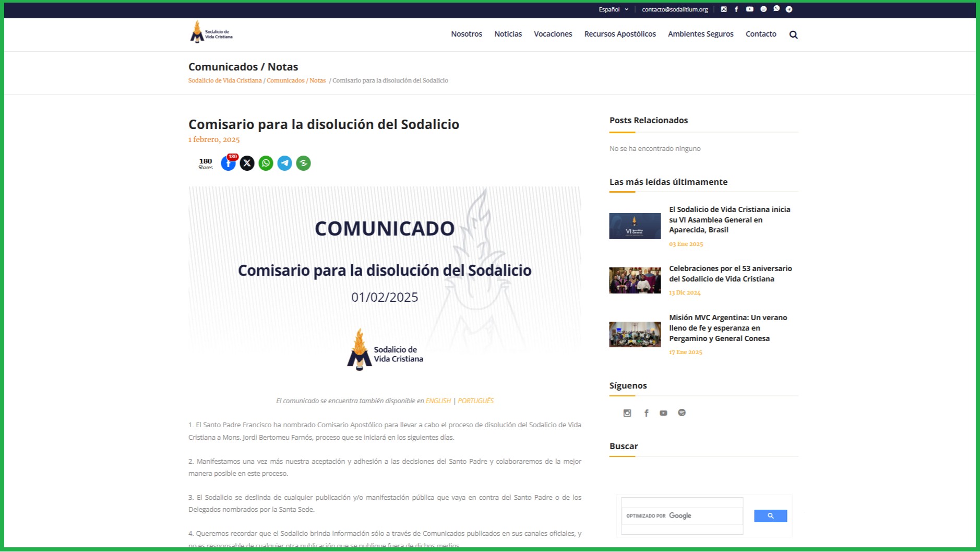
Task: Click the date 1 febrero, 2025
Action: click(214, 140)
